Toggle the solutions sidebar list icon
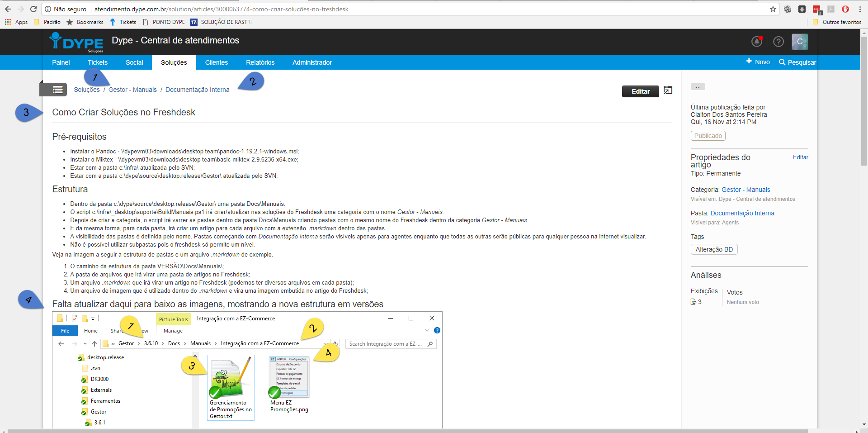Viewport: 868px width, 433px height. tap(53, 90)
